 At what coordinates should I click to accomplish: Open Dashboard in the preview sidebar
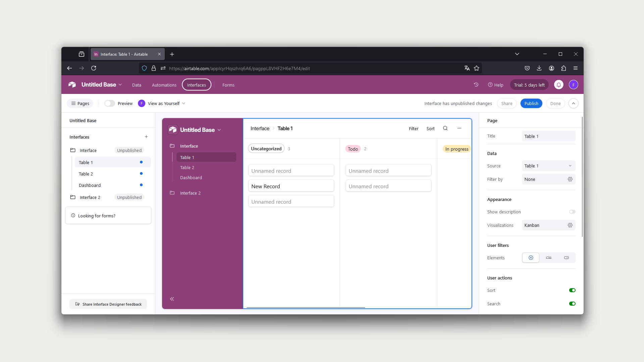click(x=191, y=177)
